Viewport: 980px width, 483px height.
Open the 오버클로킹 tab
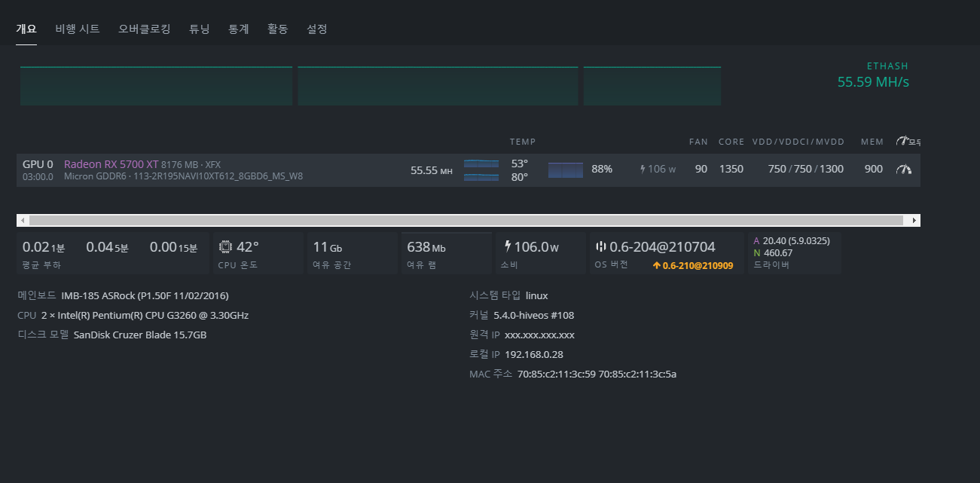tap(145, 29)
